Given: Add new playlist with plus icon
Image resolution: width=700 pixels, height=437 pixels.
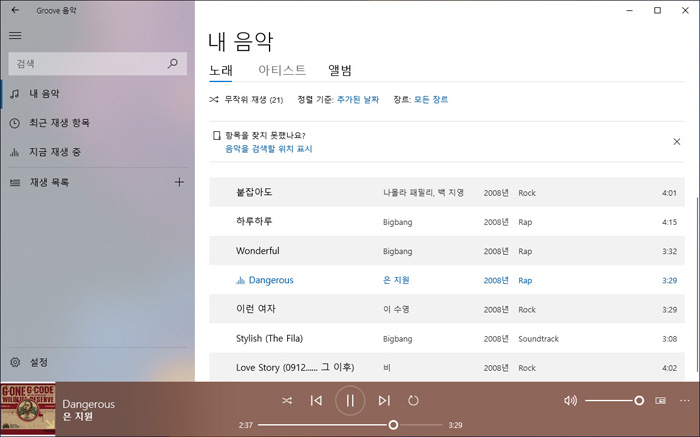Looking at the screenshot, I should [179, 182].
